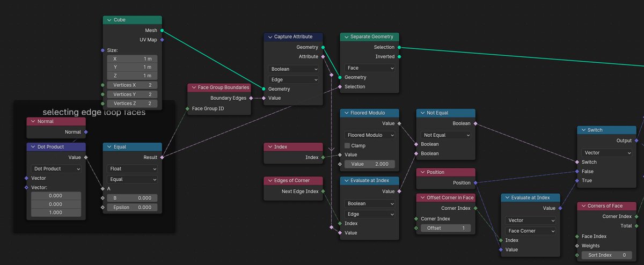Edit Cube Size Y field

(x=133, y=67)
